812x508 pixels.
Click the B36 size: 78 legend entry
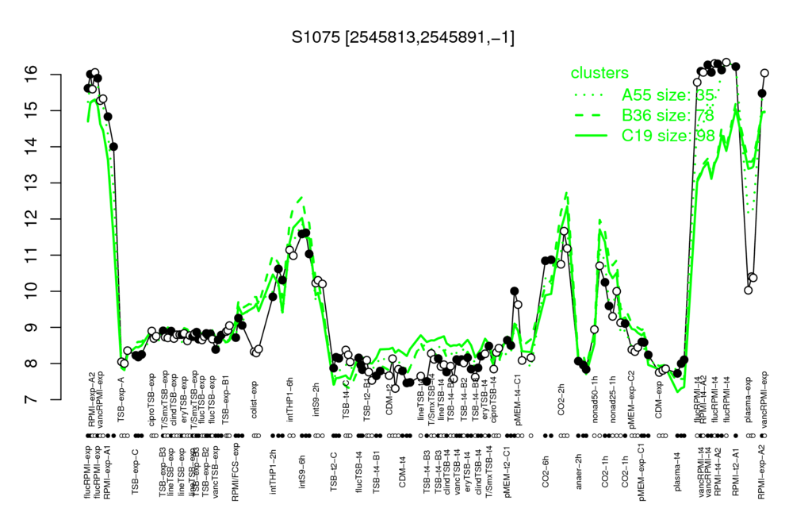pyautogui.click(x=668, y=115)
